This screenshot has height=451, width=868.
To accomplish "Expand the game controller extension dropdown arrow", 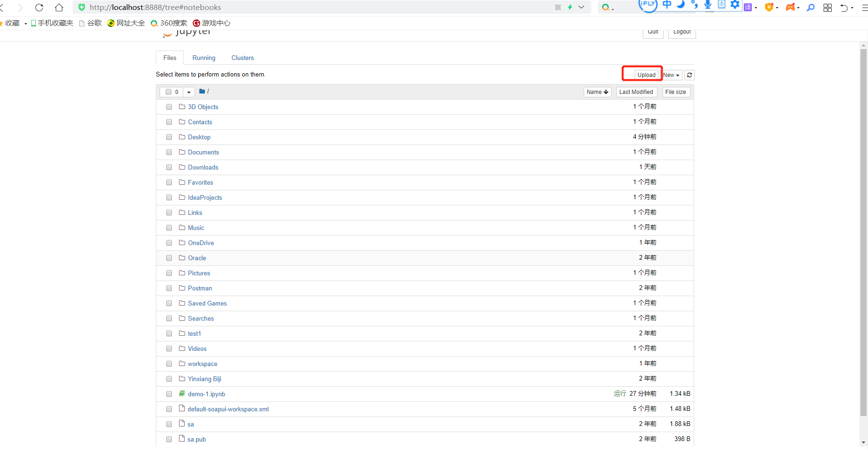I will point(798,8).
